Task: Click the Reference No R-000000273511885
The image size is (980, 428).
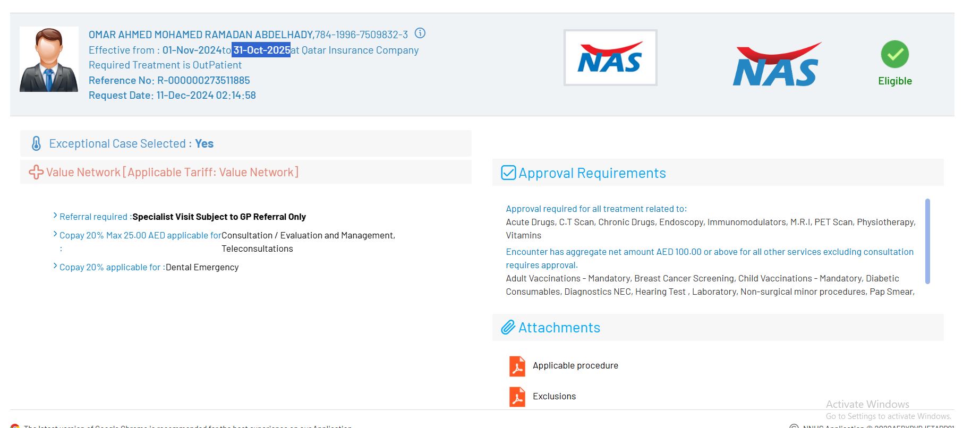Action: tap(169, 80)
